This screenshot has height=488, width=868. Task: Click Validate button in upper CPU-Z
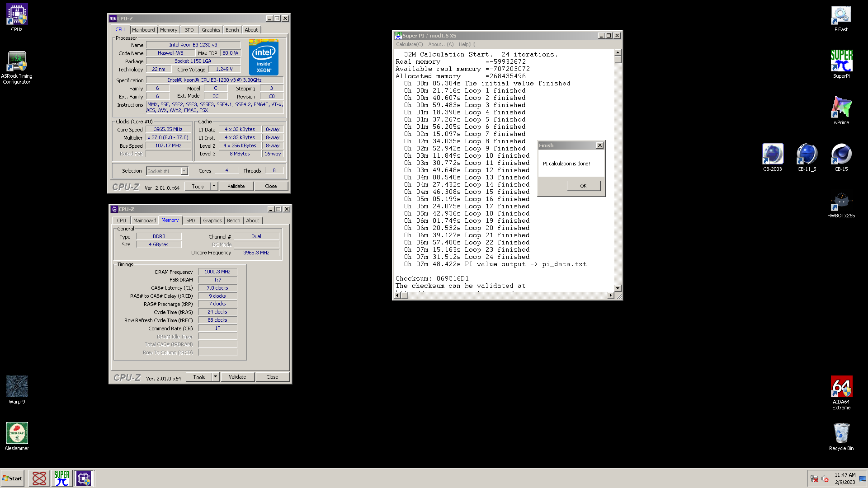coord(236,186)
